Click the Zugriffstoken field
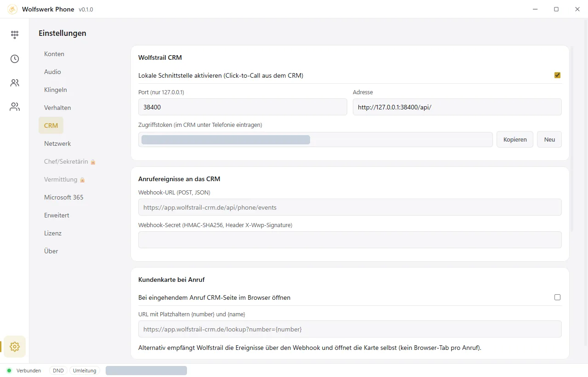Image resolution: width=588 pixels, height=377 pixels. pos(316,139)
